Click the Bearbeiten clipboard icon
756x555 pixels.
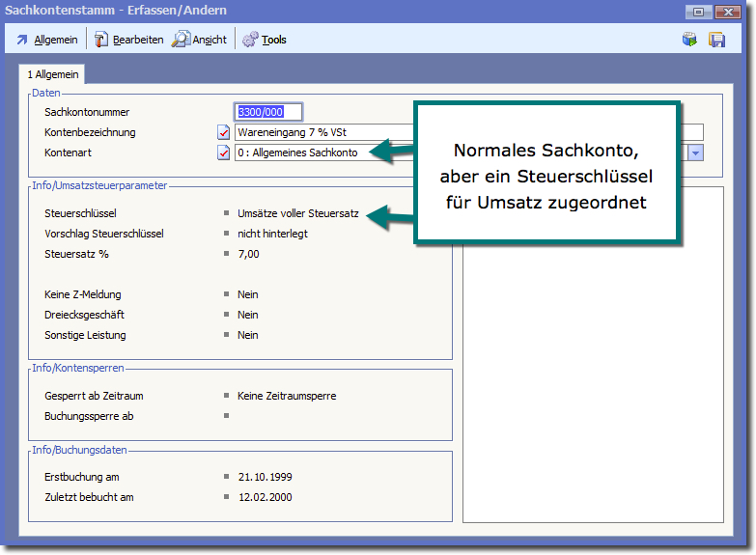click(100, 40)
